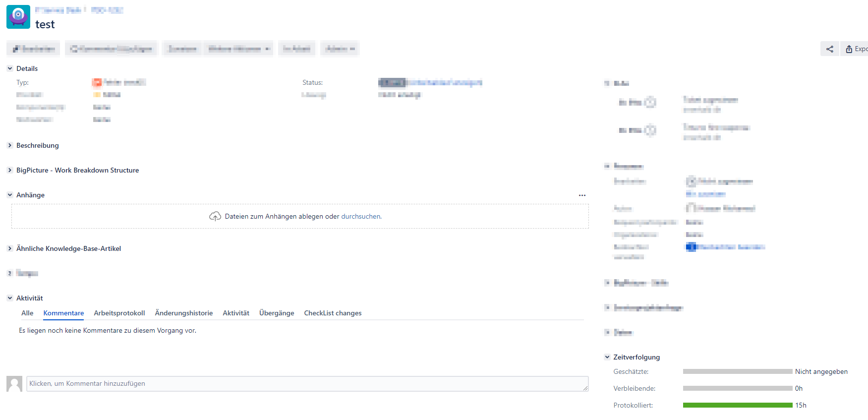Collapse the Details section
The width and height of the screenshot is (868, 420).
click(10, 68)
